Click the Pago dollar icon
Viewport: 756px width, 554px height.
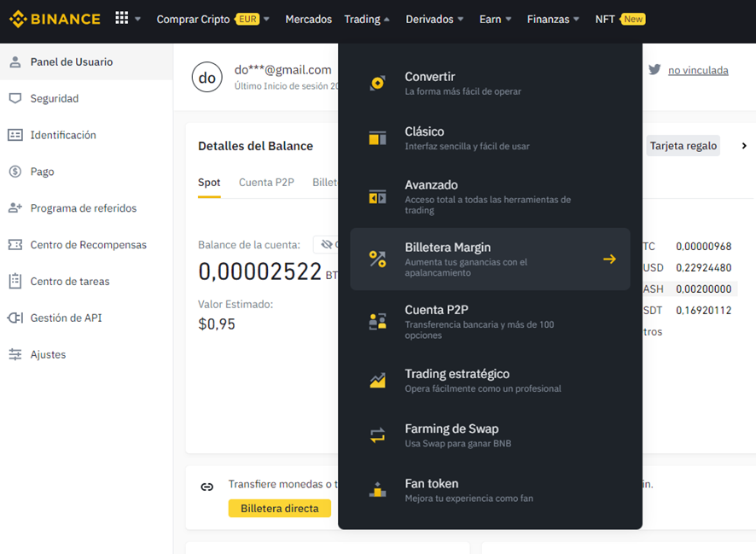coord(15,172)
